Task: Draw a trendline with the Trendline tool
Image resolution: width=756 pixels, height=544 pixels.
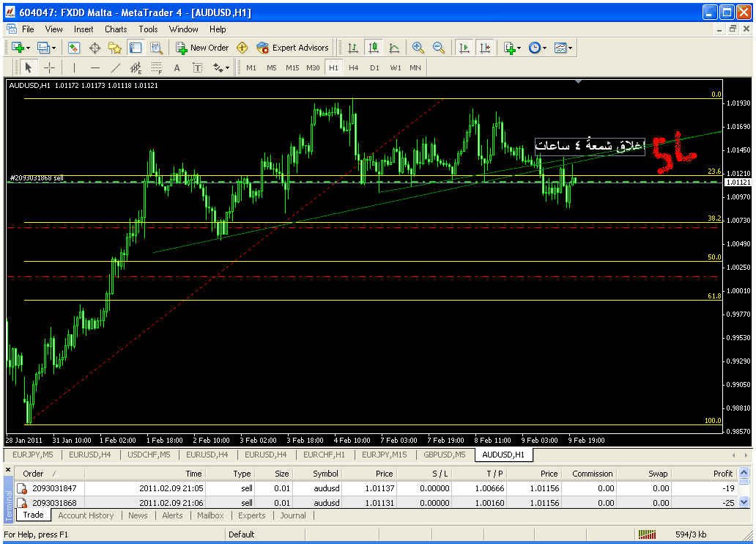Action: (115, 67)
